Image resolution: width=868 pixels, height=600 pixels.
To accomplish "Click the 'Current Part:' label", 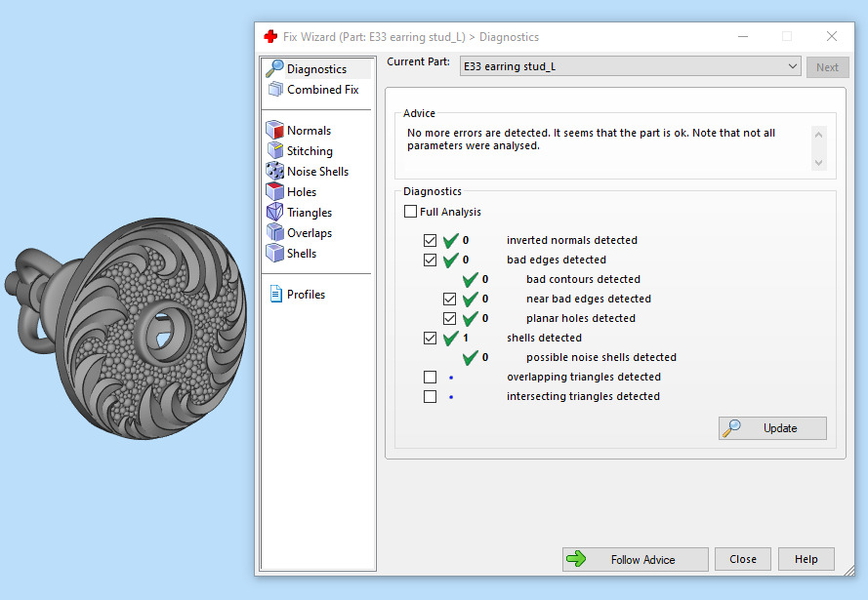I will point(418,61).
